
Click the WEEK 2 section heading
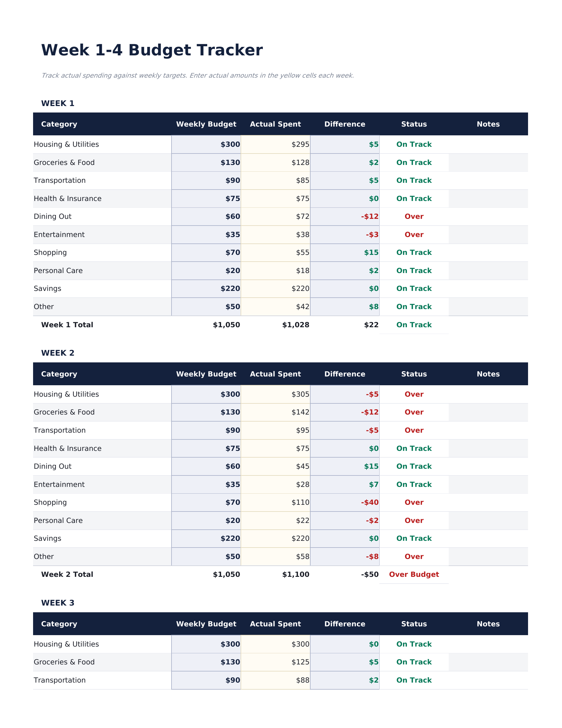58,353
